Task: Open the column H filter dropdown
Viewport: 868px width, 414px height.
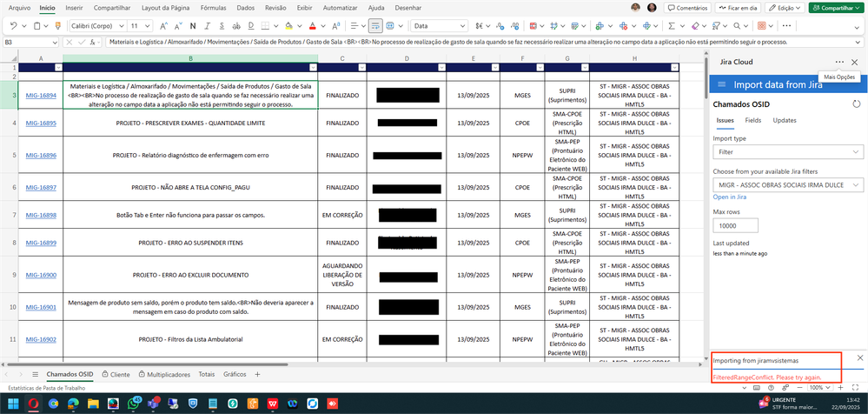Action: (674, 67)
